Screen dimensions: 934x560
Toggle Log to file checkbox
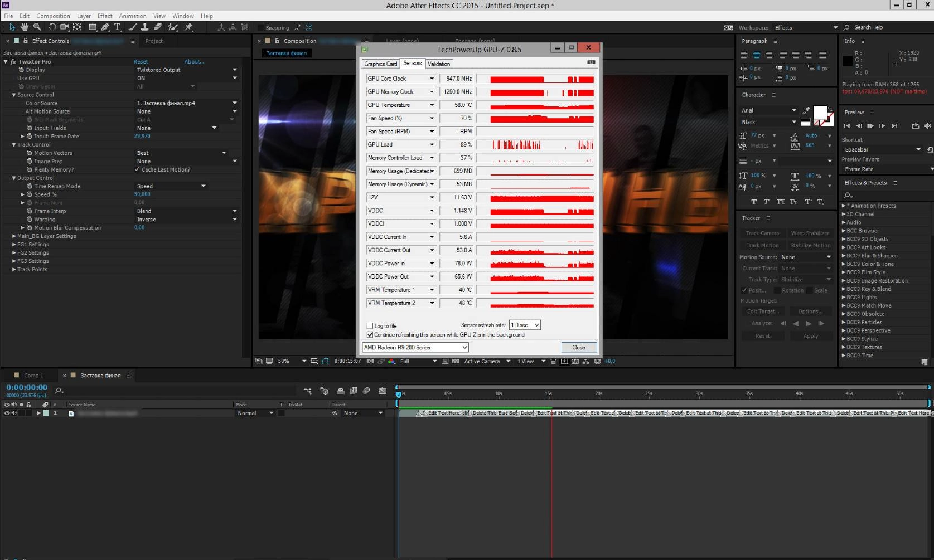(x=370, y=325)
